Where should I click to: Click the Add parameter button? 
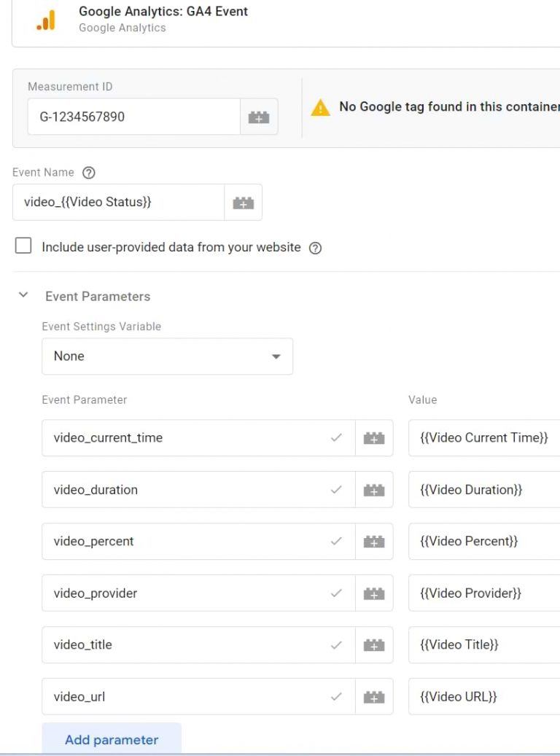pos(112,739)
